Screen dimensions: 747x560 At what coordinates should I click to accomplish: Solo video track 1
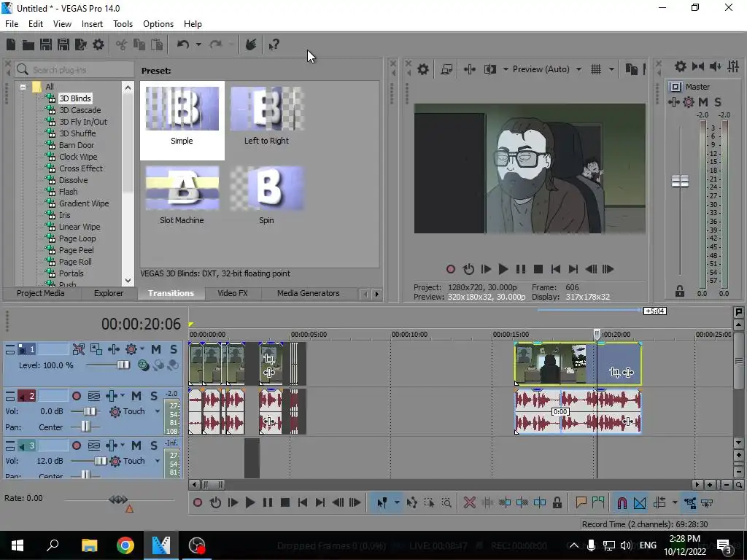coord(174,349)
